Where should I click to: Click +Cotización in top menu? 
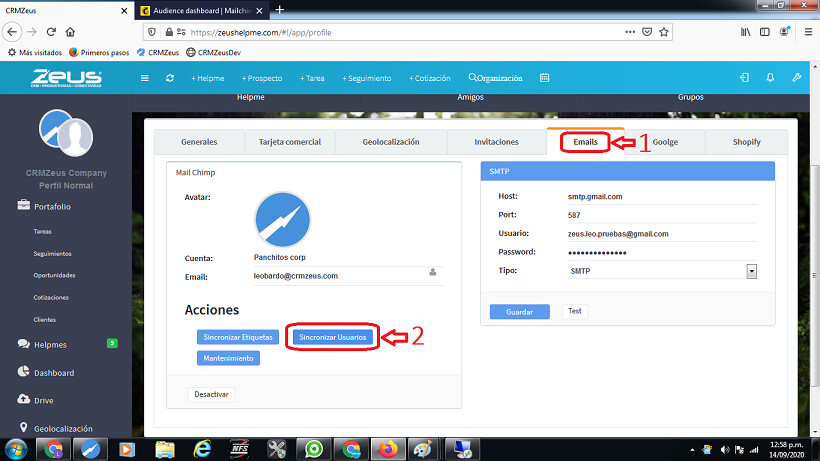(429, 78)
